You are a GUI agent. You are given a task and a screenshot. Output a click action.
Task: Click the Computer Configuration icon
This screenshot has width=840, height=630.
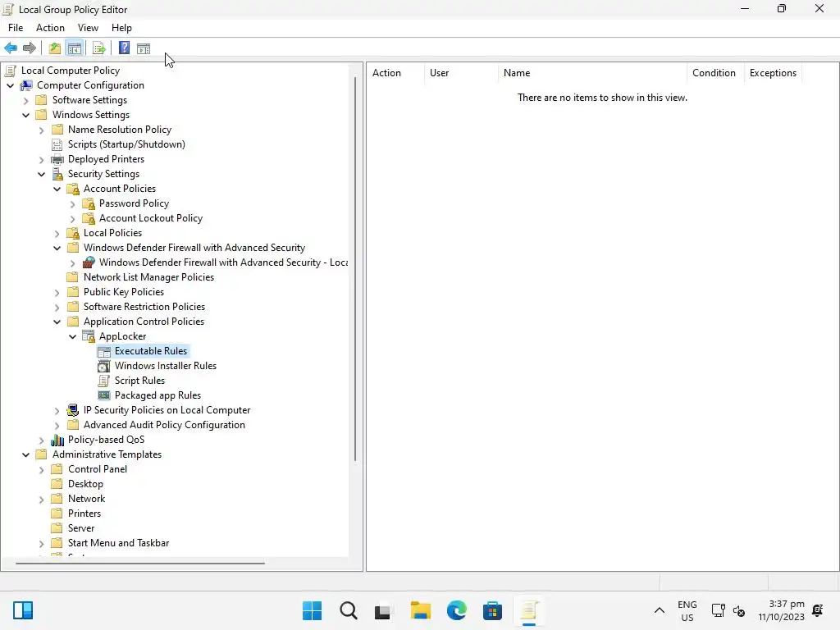(x=26, y=85)
